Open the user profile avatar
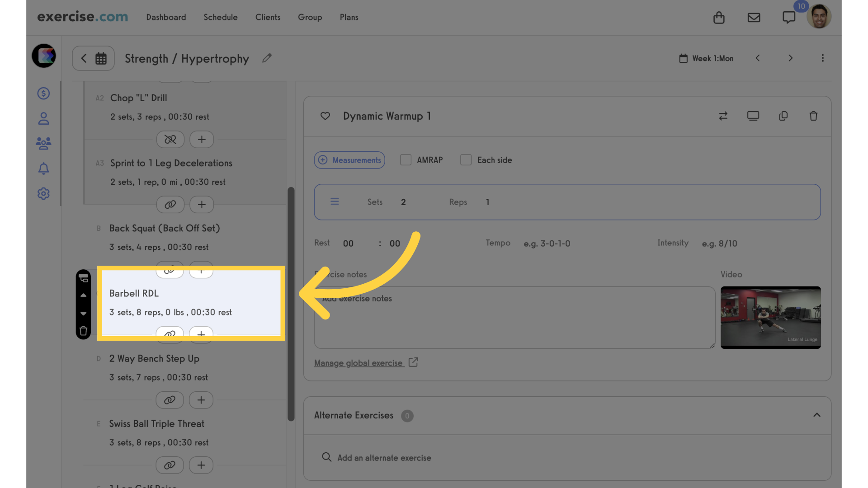Image resolution: width=868 pixels, height=488 pixels. [x=819, y=17]
